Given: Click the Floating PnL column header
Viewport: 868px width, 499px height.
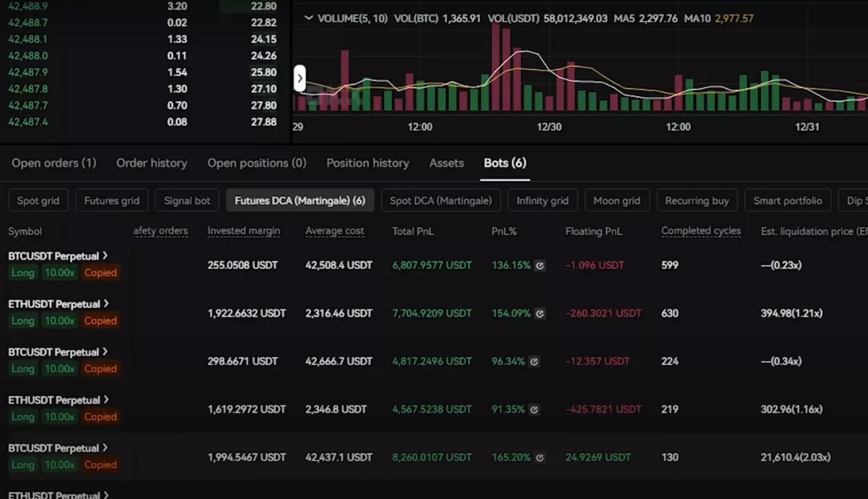Looking at the screenshot, I should pos(594,231).
